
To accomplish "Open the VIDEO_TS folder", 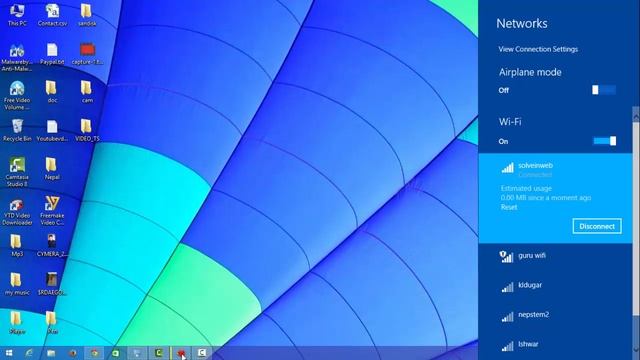I will tap(87, 130).
